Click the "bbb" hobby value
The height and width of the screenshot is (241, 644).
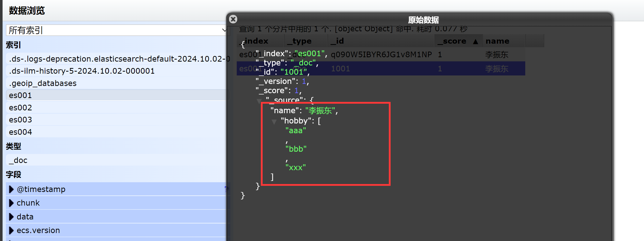click(296, 149)
